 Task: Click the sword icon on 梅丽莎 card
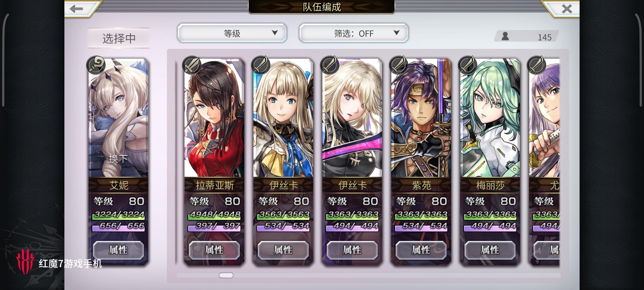point(467,65)
